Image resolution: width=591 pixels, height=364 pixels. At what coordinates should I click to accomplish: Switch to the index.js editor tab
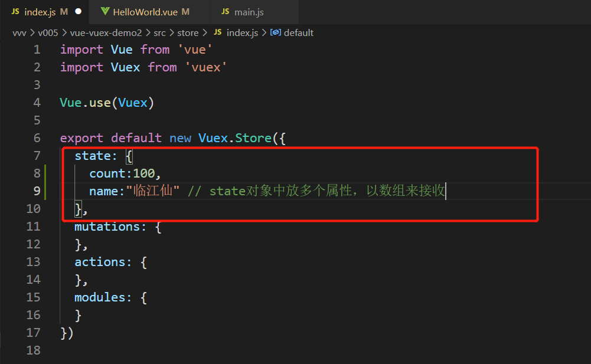click(x=44, y=12)
